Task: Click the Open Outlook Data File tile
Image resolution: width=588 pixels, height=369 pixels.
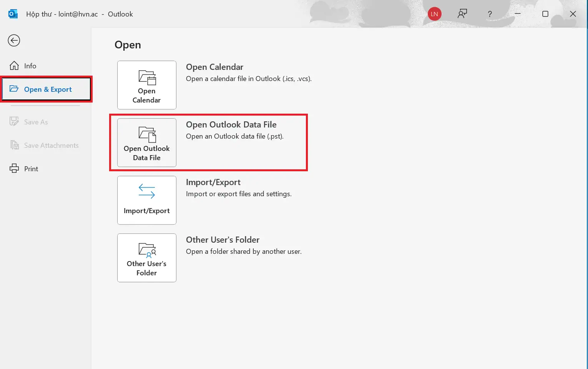Action: (147, 142)
